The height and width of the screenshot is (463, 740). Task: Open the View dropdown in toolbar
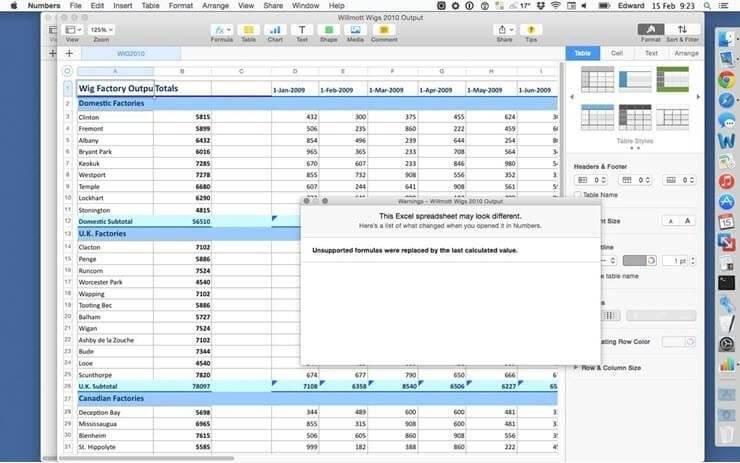pyautogui.click(x=72, y=31)
